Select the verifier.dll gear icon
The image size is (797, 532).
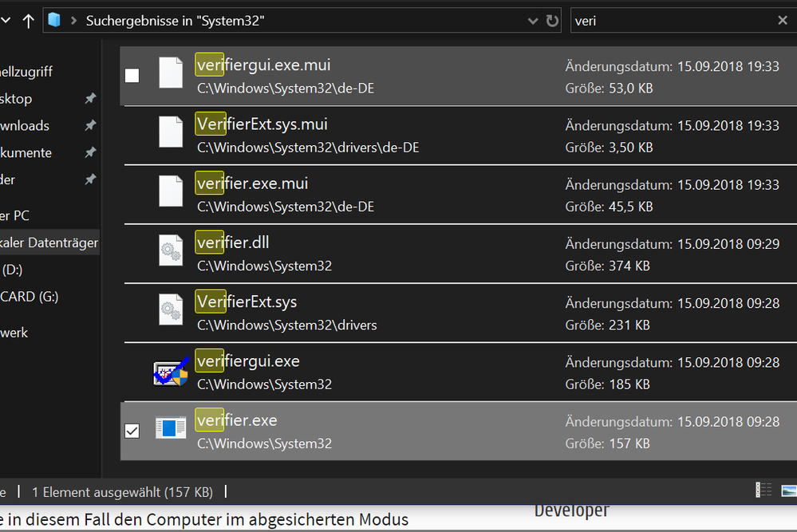click(x=172, y=253)
